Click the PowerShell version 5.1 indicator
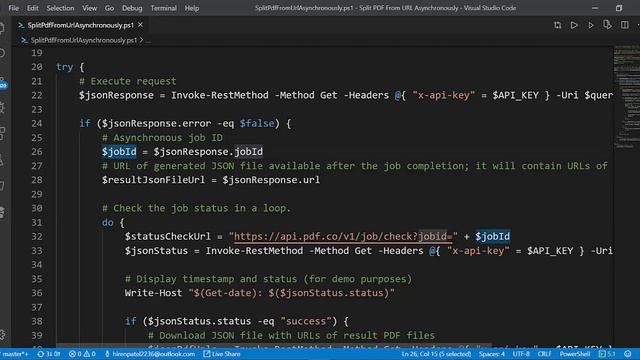Viewport: 640px width, 360px height. 607,354
